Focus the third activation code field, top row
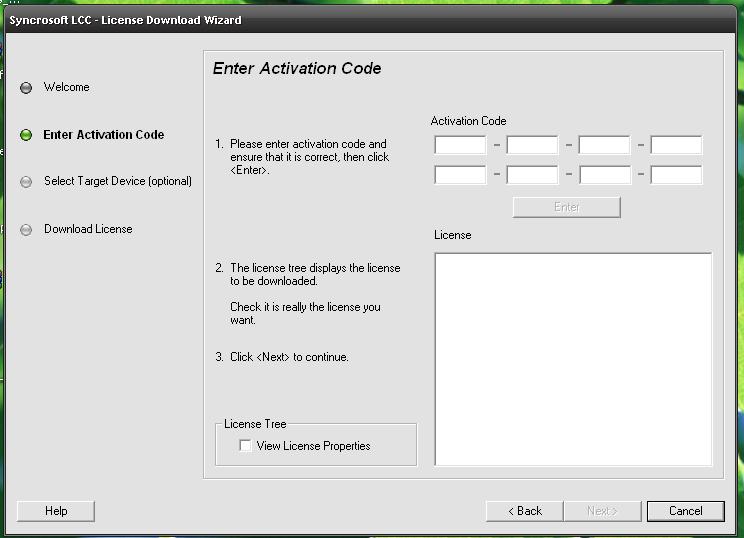 [604, 145]
